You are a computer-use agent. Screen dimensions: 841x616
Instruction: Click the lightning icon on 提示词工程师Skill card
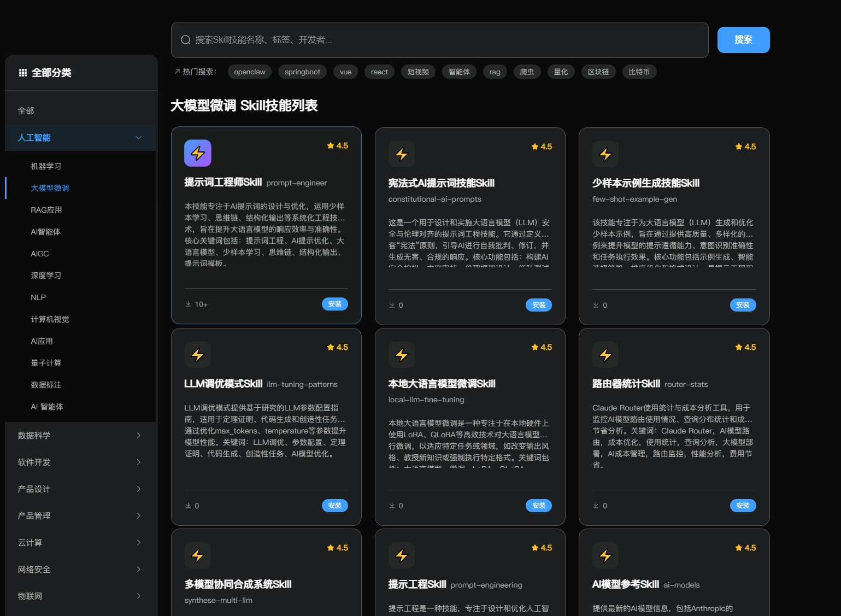197,153
